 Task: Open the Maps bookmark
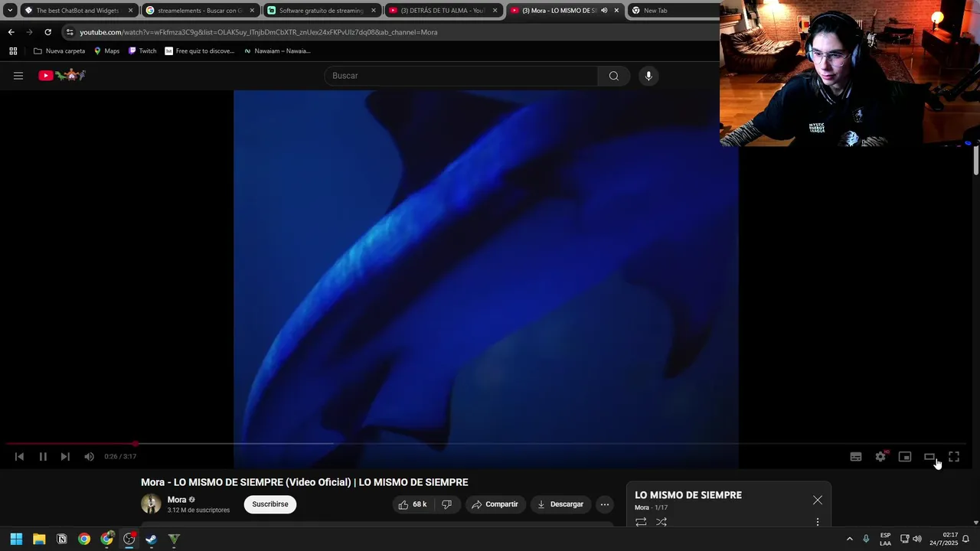tap(106, 51)
